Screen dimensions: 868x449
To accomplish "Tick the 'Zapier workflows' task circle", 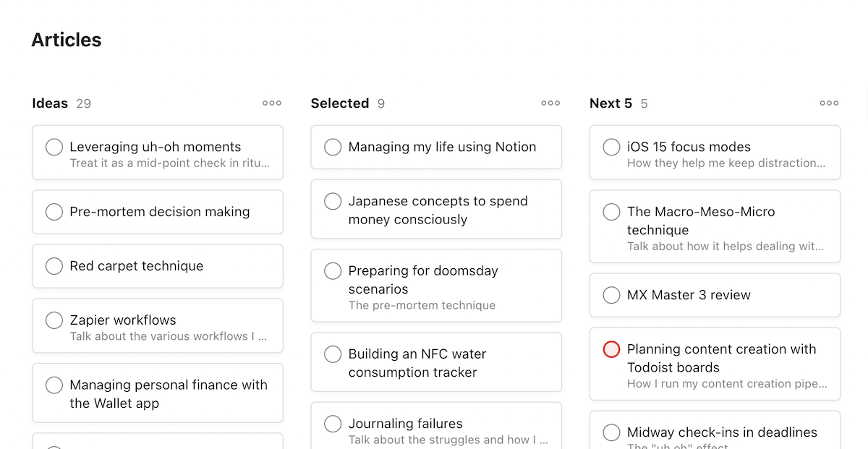I will 54,320.
